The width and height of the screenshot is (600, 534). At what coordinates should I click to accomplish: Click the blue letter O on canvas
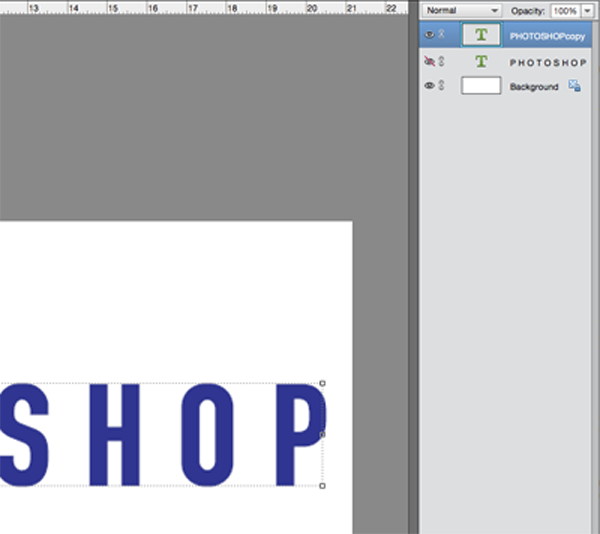tap(207, 435)
